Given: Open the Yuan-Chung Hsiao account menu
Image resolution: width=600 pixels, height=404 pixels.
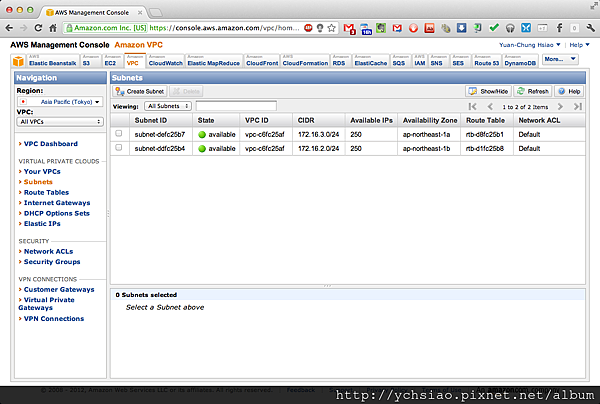Looking at the screenshot, I should tap(530, 45).
